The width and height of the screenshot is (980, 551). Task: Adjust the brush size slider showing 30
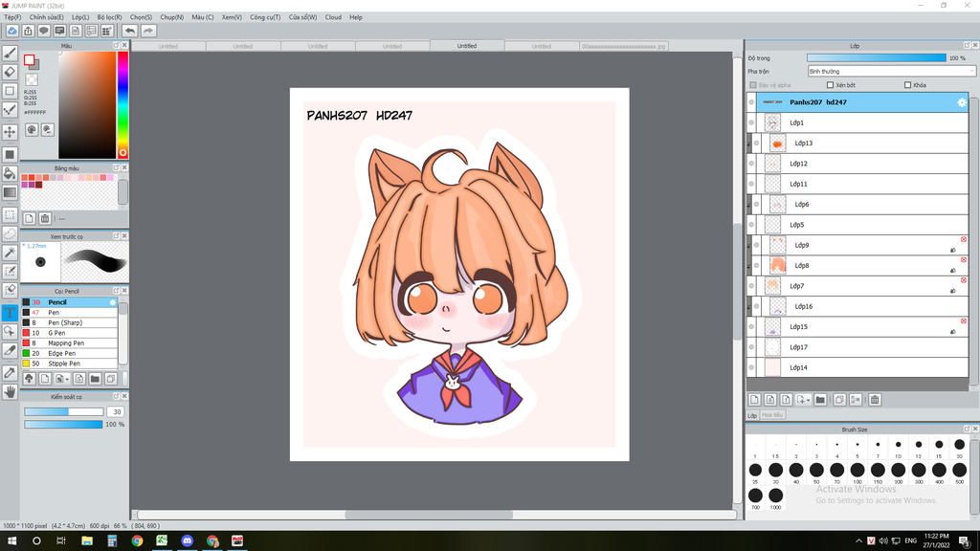tap(64, 412)
